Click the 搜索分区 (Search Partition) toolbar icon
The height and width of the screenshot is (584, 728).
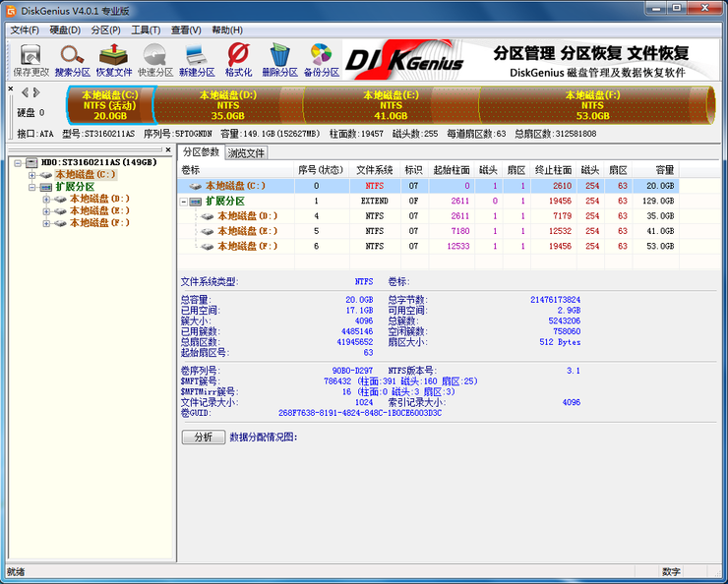(x=72, y=59)
